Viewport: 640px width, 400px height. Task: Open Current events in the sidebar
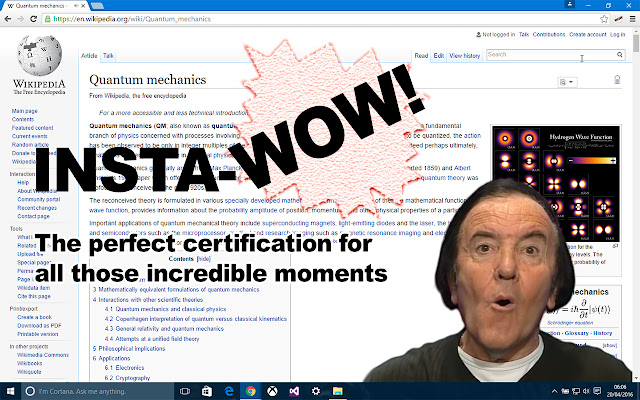[29, 136]
